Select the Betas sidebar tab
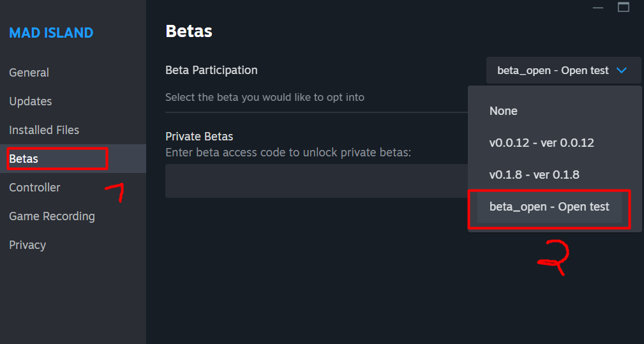Image resolution: width=644 pixels, height=344 pixels. point(24,159)
